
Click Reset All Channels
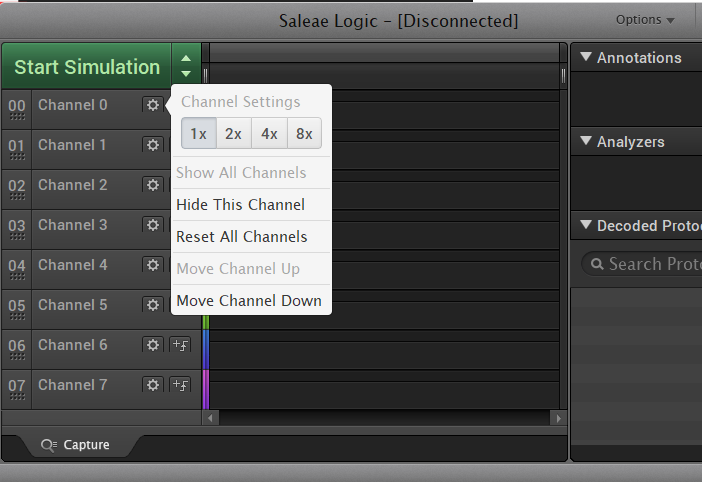(241, 237)
